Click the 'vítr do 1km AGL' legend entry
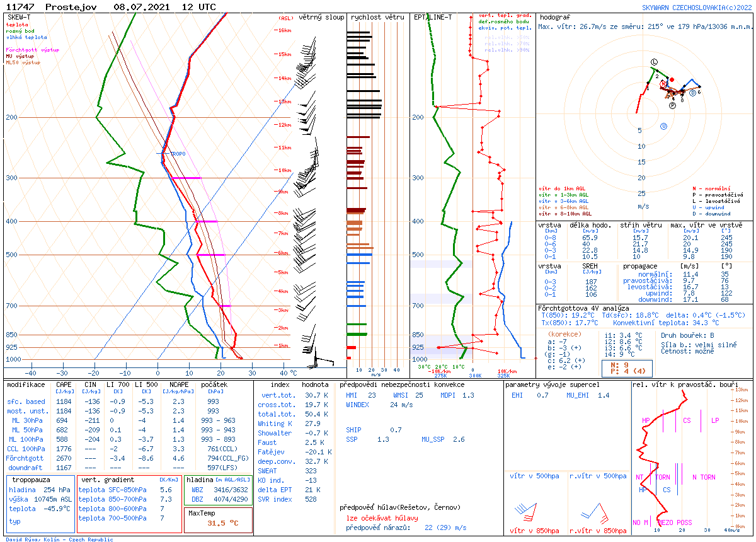The height and width of the screenshot is (542, 756). pos(561,188)
